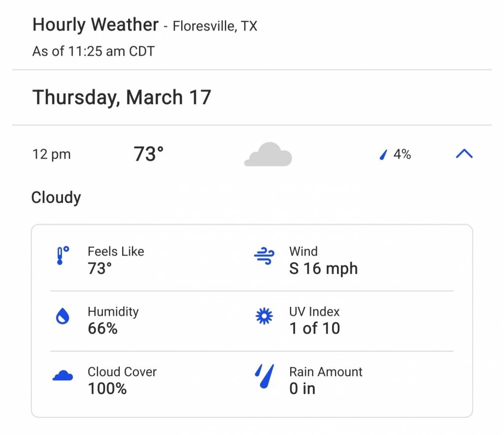This screenshot has height=435, width=504.
Task: Click the Thursday, March 17 date header
Action: coord(122,97)
